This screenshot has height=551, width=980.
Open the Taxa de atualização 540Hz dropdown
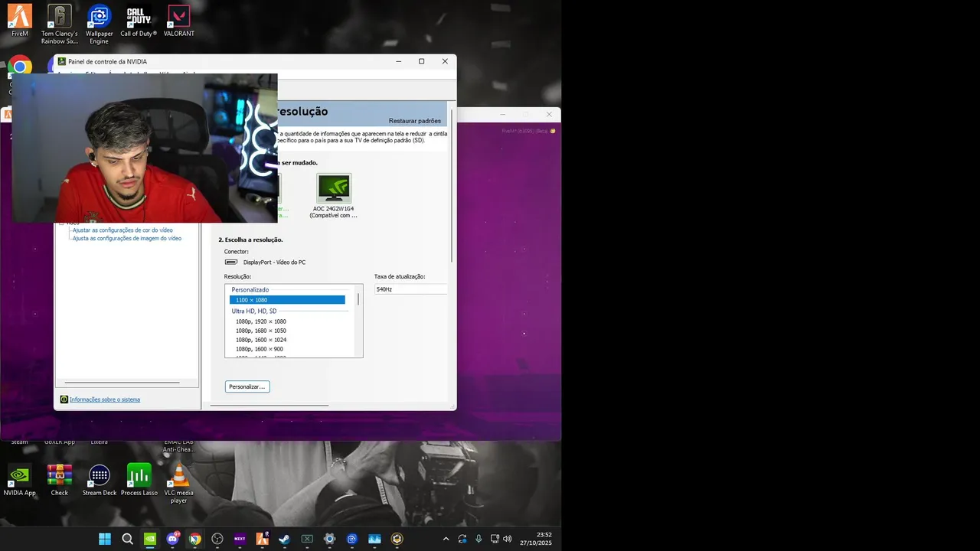click(x=411, y=289)
